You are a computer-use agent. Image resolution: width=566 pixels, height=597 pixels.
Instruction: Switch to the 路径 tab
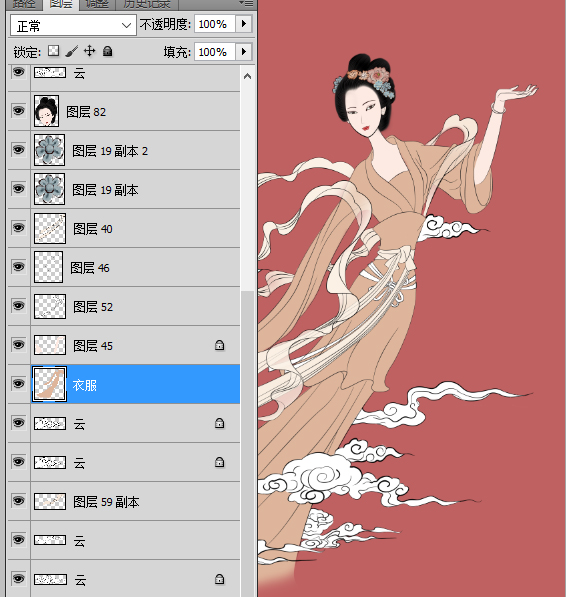click(24, 4)
